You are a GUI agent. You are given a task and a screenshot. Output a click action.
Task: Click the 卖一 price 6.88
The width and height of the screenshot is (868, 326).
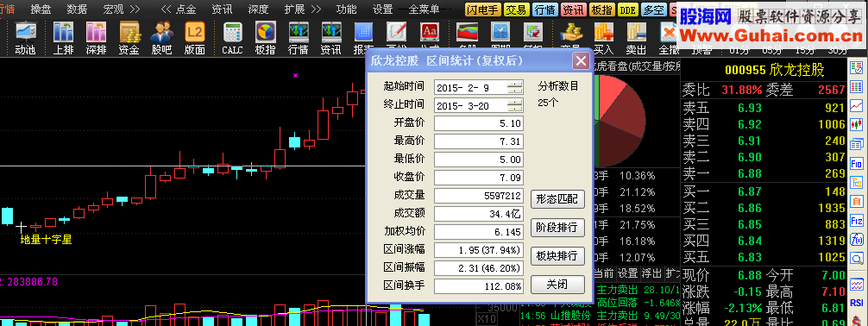(x=750, y=174)
